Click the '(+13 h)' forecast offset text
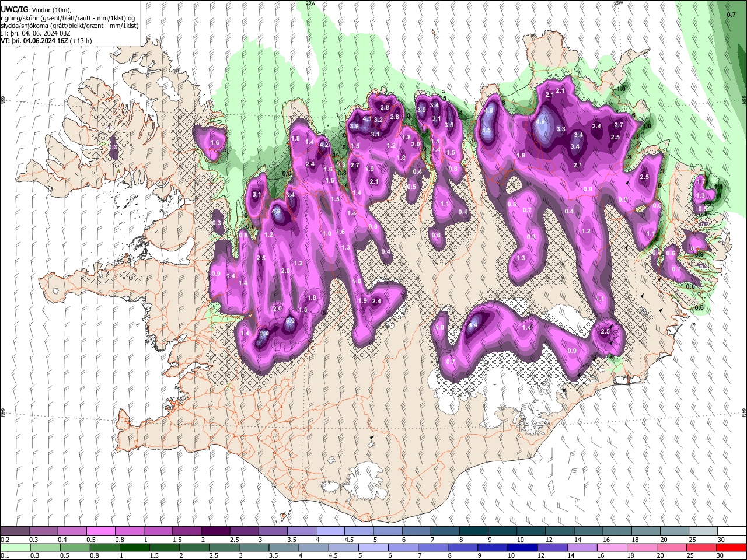Image resolution: width=747 pixels, height=560 pixels. 81,41
